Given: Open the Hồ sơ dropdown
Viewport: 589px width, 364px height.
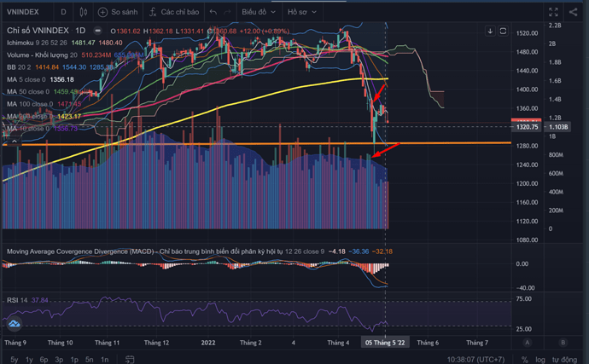Looking at the screenshot, I should click(301, 12).
